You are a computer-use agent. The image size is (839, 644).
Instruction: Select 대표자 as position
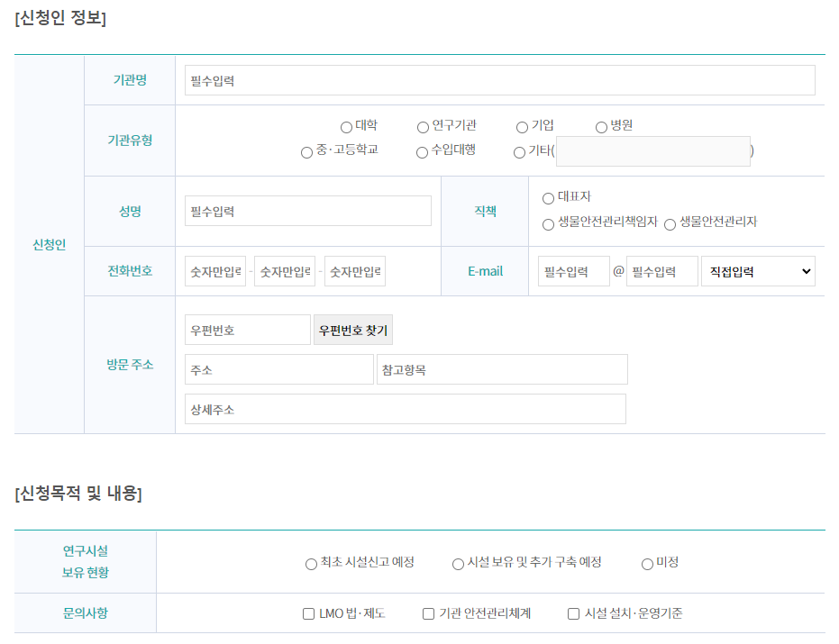[548, 199]
